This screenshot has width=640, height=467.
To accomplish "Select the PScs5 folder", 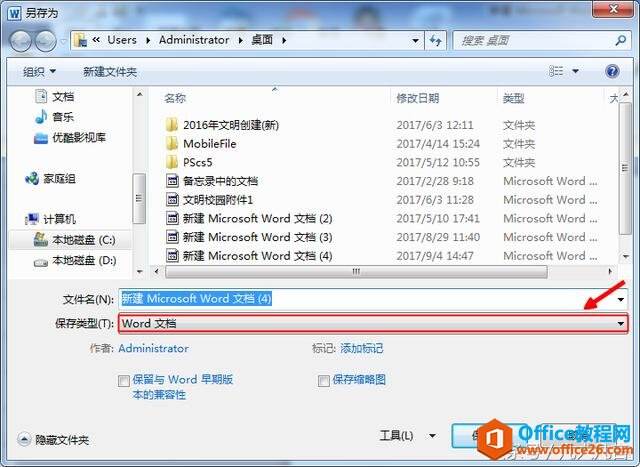I will [189, 162].
